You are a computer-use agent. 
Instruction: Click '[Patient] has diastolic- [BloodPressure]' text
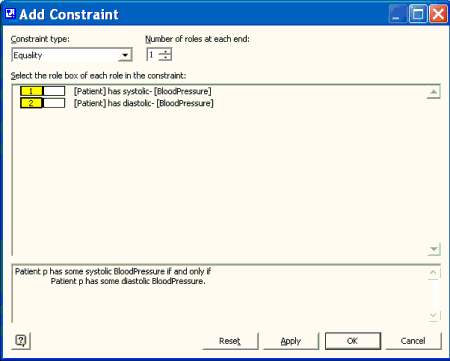(x=144, y=103)
